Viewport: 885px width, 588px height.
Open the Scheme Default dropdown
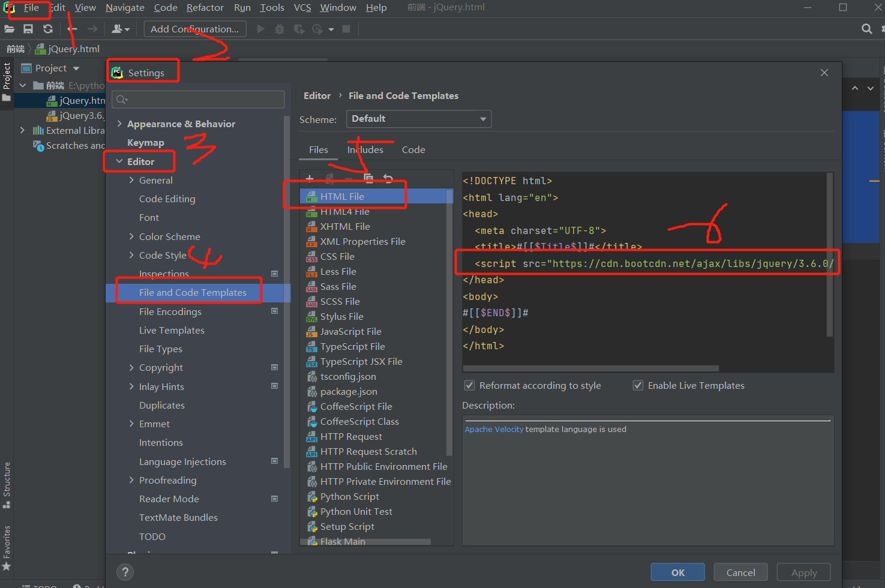[x=419, y=119]
